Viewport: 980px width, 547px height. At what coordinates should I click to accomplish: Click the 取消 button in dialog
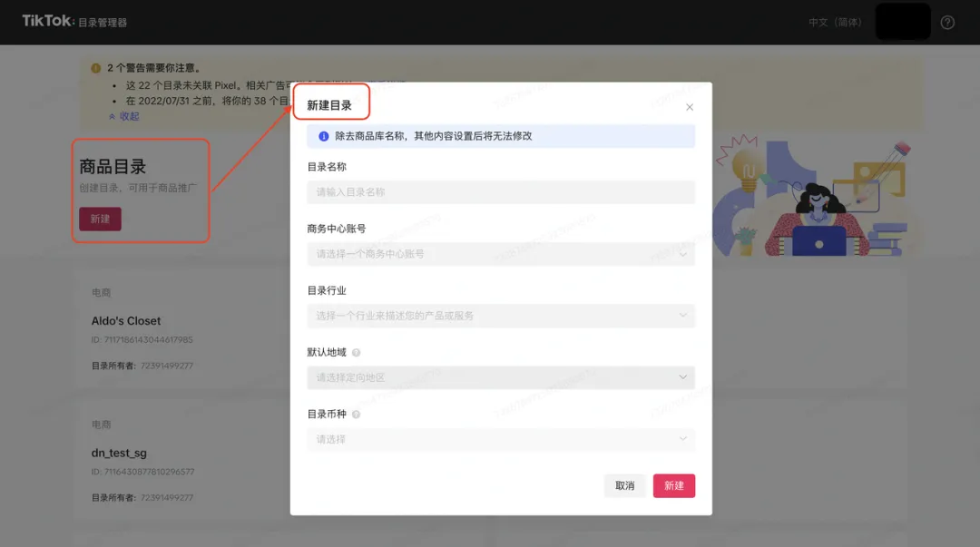[624, 485]
